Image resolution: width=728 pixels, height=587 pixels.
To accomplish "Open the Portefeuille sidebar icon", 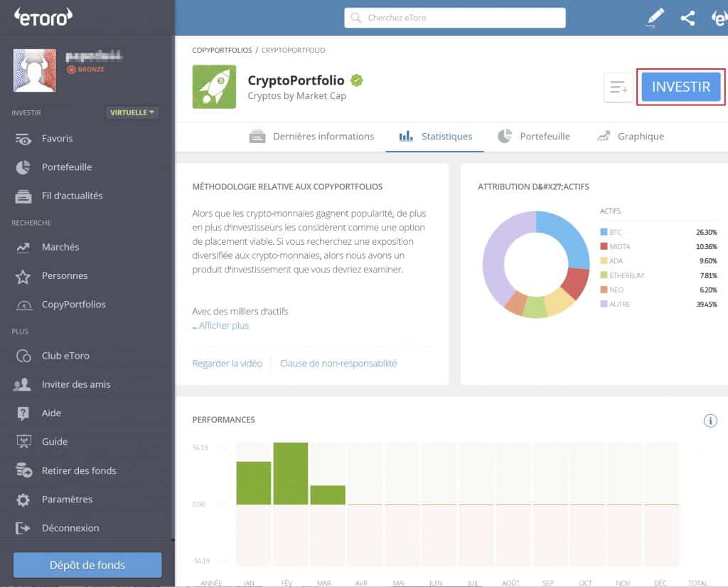I will tap(64, 167).
